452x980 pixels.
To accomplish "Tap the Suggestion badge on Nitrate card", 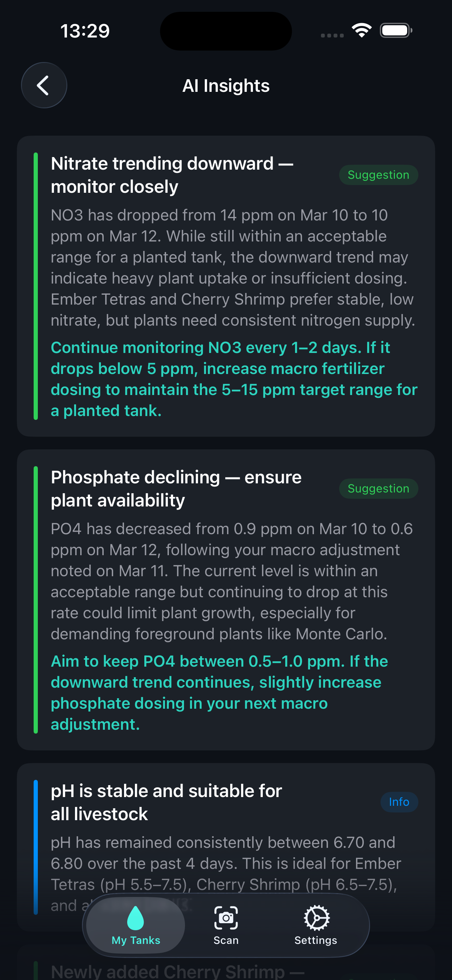I will pos(378,175).
